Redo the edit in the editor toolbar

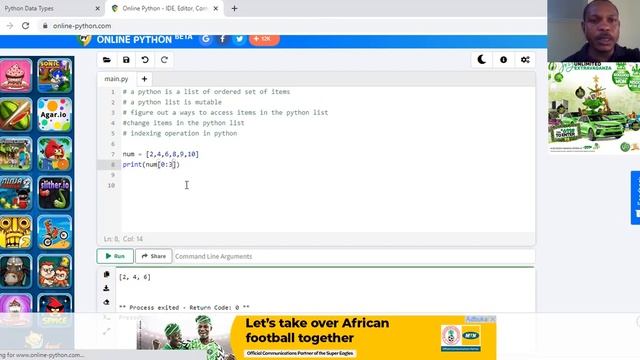[x=164, y=60]
